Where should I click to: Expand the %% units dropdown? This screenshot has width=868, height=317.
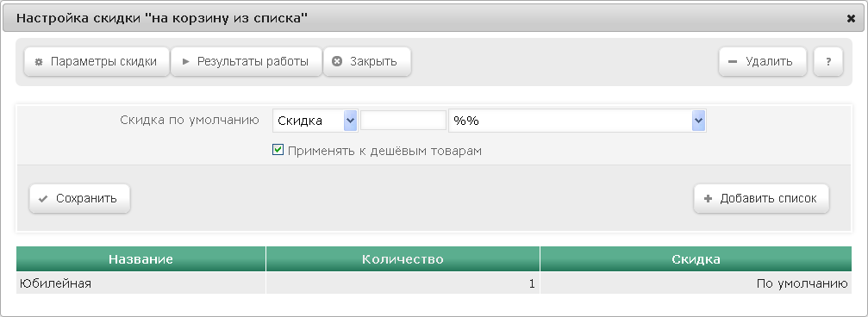[578, 121]
